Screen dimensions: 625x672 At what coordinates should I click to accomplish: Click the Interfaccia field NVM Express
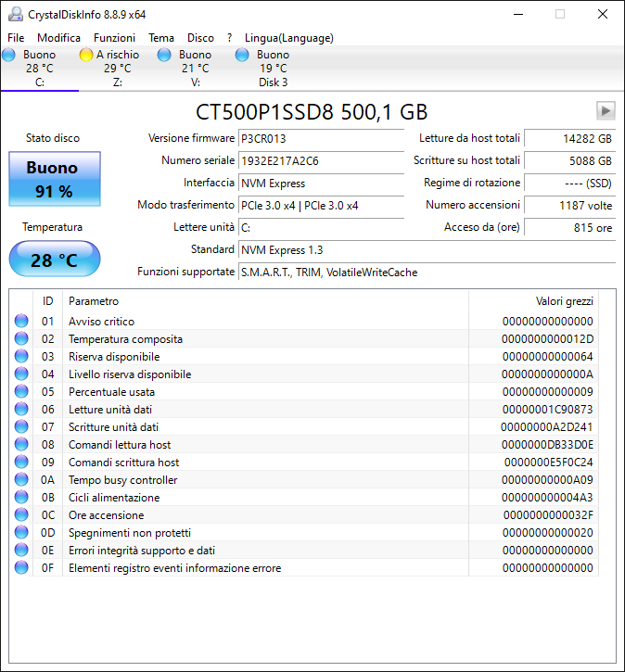point(321,183)
